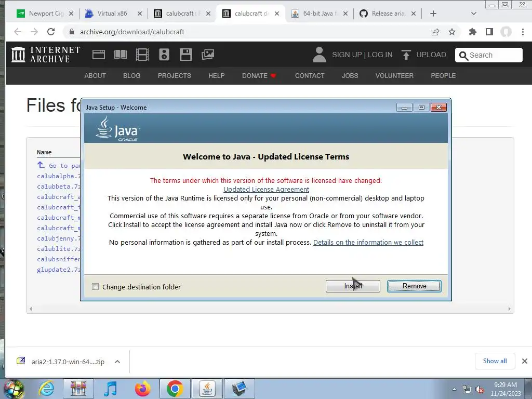The height and width of the screenshot is (399, 532).
Task: Switch to the Virtual x86 tab
Action: point(112,14)
